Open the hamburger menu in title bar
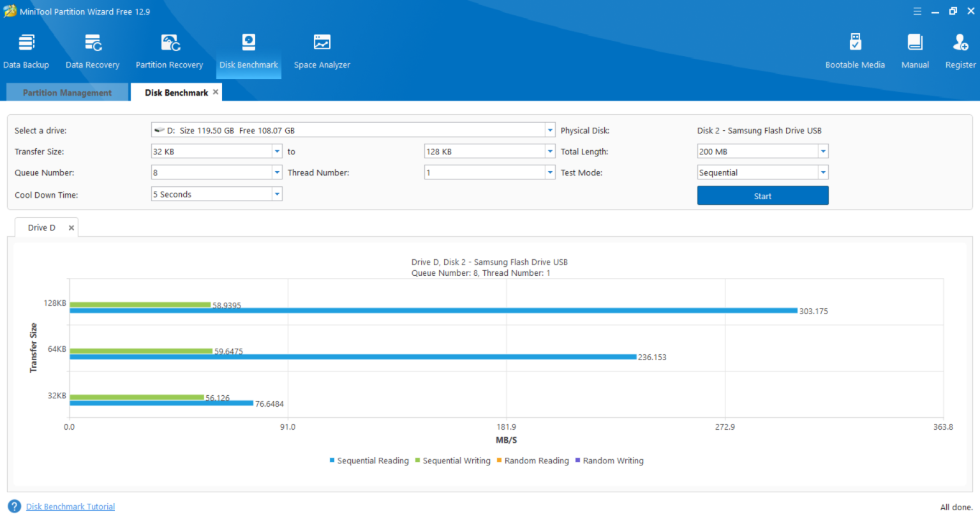 [x=917, y=11]
